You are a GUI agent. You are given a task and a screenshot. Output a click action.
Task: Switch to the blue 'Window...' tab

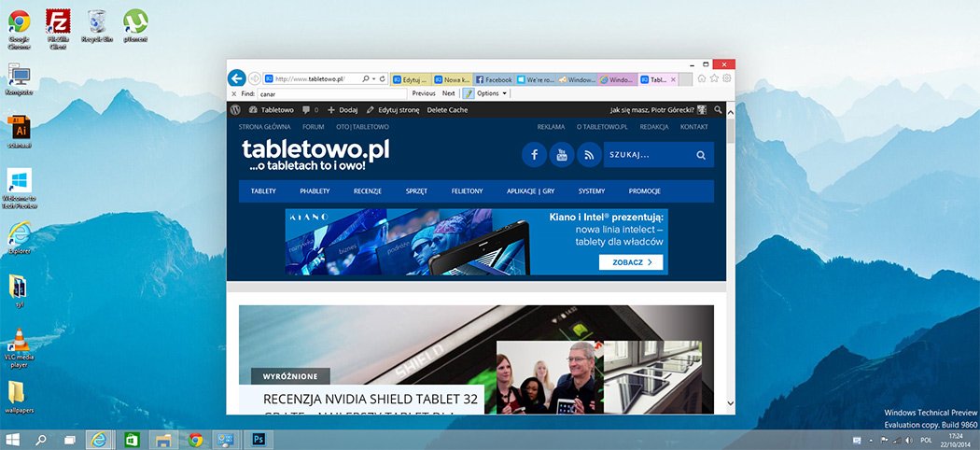click(x=576, y=80)
